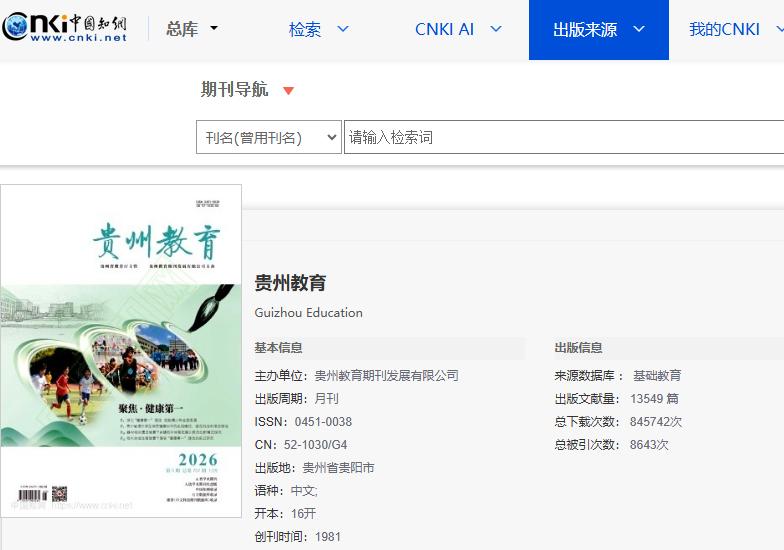The height and width of the screenshot is (550, 784).
Task: Select the 出版文献量 13549 篇 value
Action: click(654, 398)
